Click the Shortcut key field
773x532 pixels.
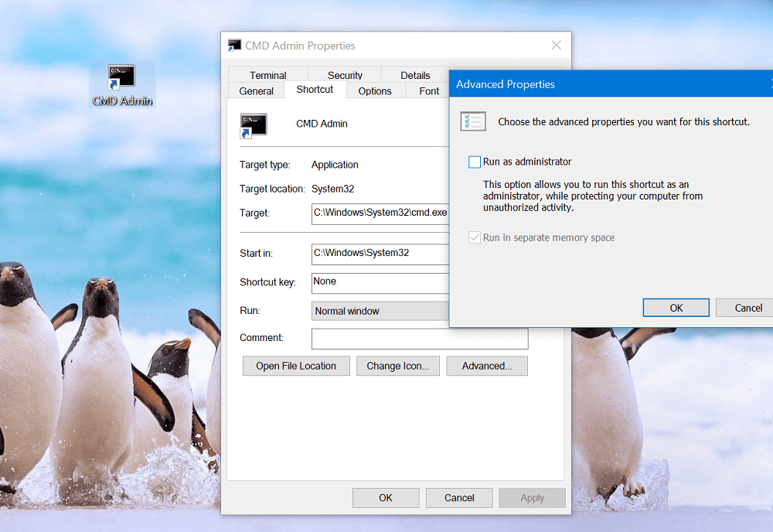pos(380,283)
